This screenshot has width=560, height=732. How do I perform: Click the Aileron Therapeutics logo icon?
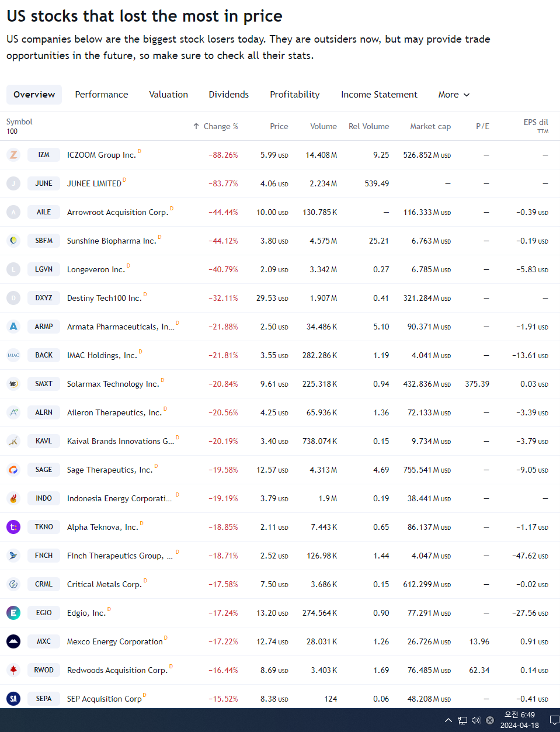coord(13,412)
